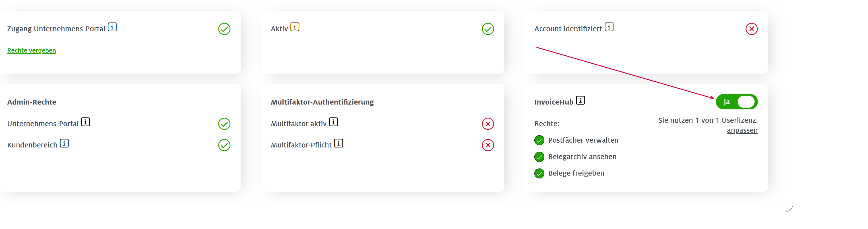Image resolution: width=868 pixels, height=229 pixels.
Task: Select the Postfächer verwalten right
Action: click(576, 140)
